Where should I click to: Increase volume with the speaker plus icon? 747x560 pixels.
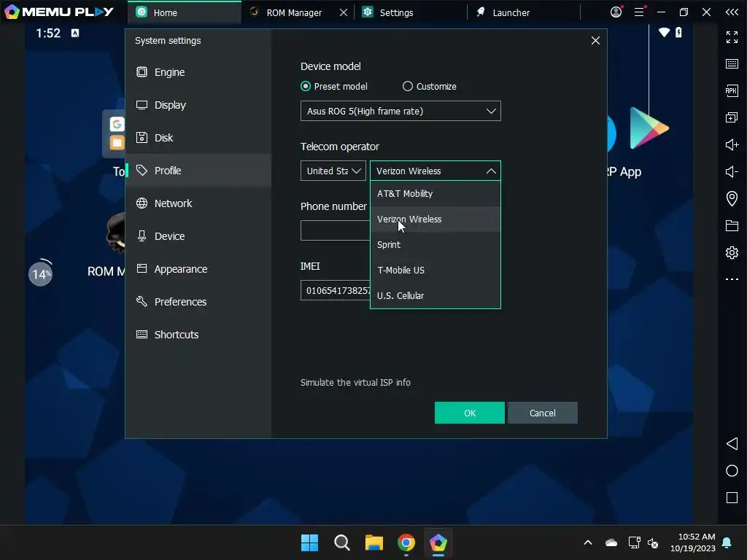pyautogui.click(x=732, y=145)
